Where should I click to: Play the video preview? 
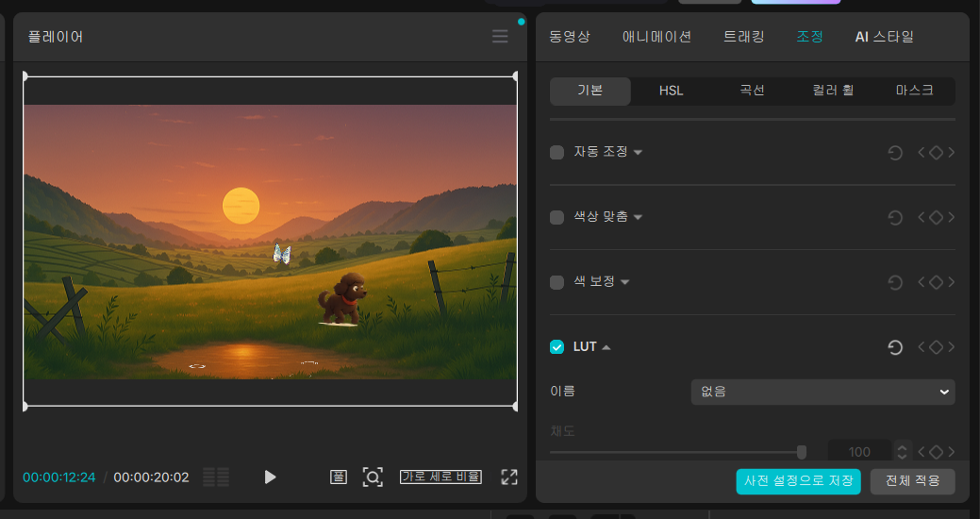(270, 477)
